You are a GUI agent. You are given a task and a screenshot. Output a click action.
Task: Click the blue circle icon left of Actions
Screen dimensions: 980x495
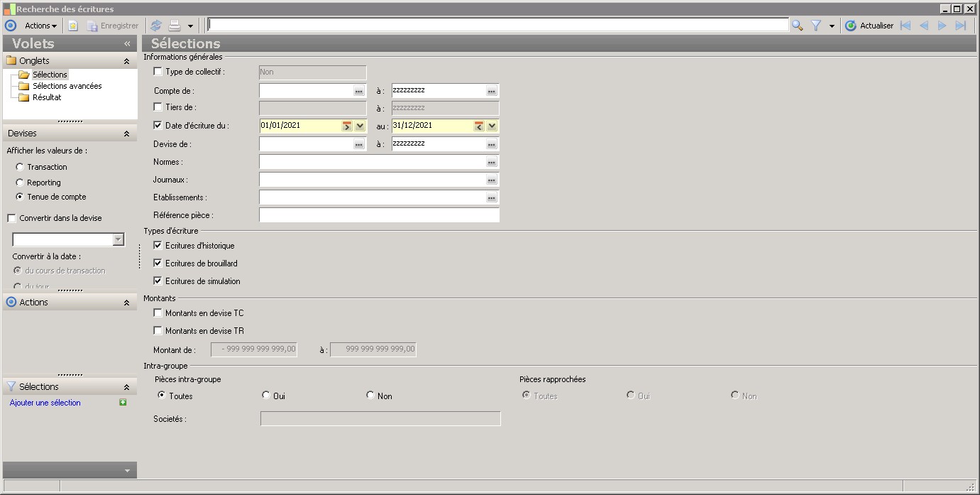tap(11, 26)
